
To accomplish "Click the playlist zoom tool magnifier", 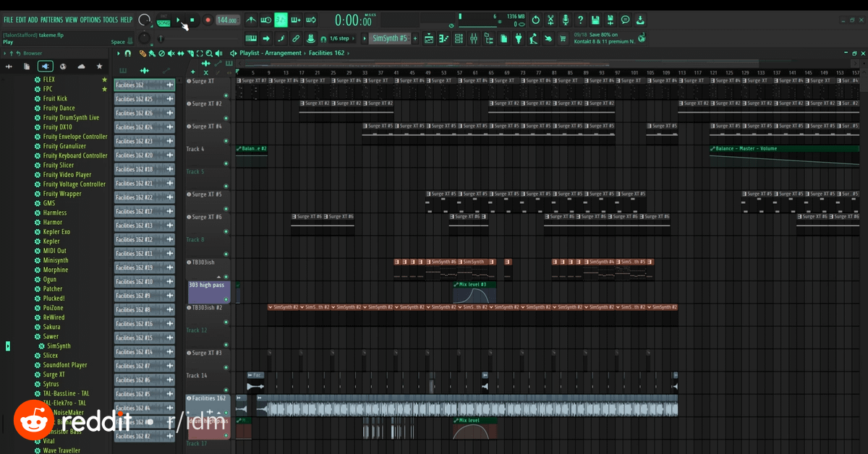I will click(209, 53).
